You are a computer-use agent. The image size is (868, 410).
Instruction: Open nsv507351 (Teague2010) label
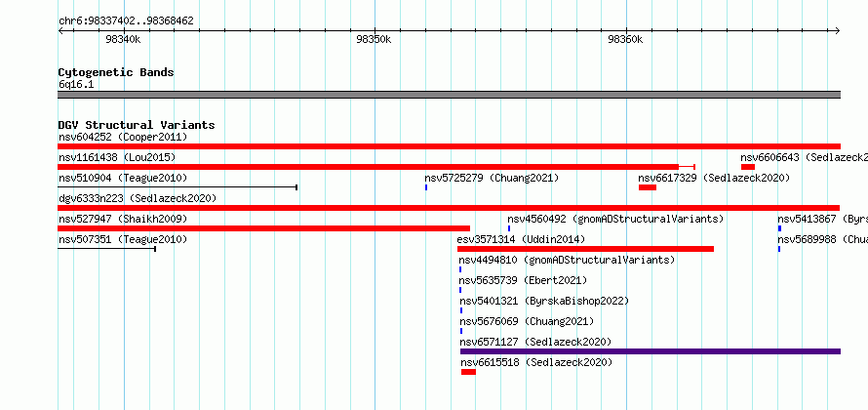click(123, 239)
